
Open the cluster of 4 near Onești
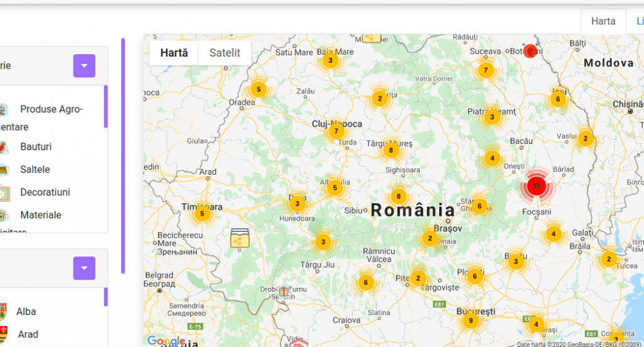(x=492, y=158)
